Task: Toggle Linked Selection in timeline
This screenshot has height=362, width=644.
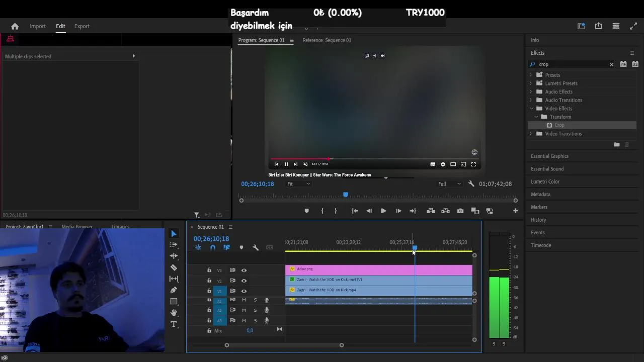Action: (226, 247)
